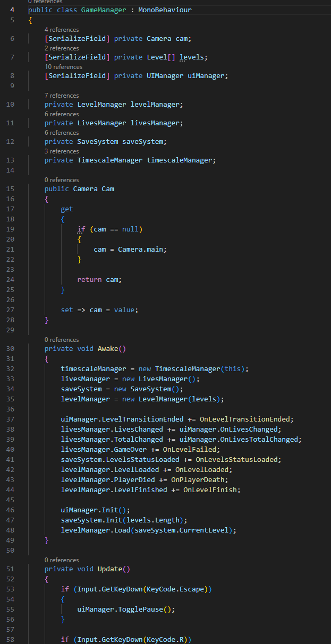Screen dimensions: 331x644
Task: Click line number 4 in the gutter
Action: tap(12, 10)
